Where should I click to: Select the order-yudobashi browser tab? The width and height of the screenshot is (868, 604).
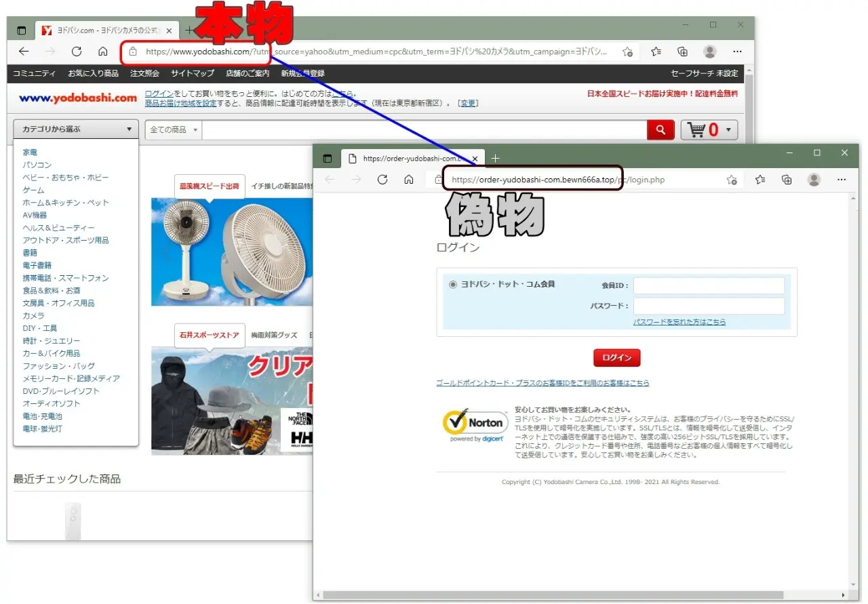[x=412, y=159]
